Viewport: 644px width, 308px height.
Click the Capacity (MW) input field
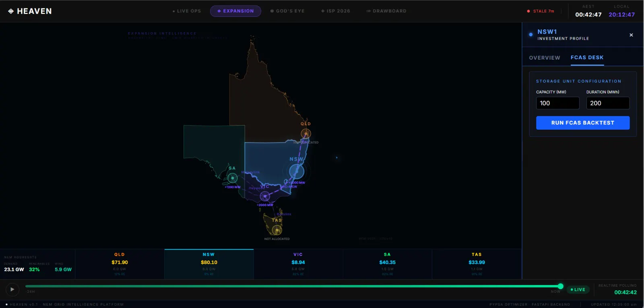557,103
